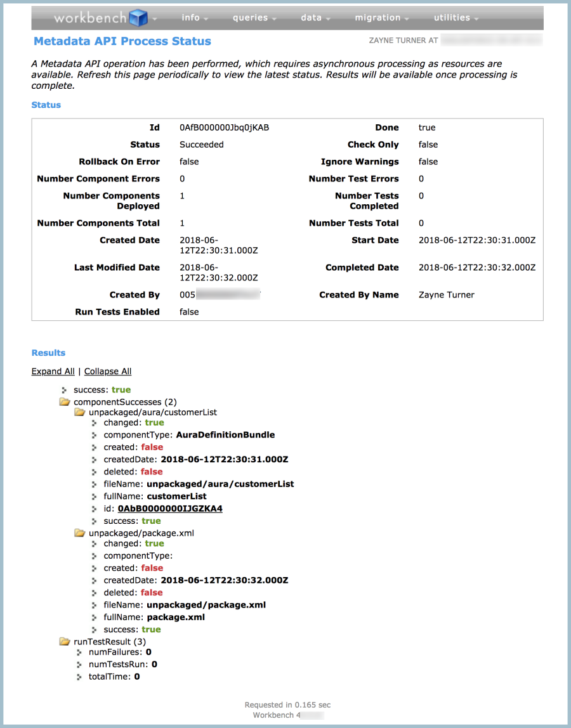Click the bullet icon beside numFailures
Viewport: 571px width, 728px height.
(x=80, y=652)
